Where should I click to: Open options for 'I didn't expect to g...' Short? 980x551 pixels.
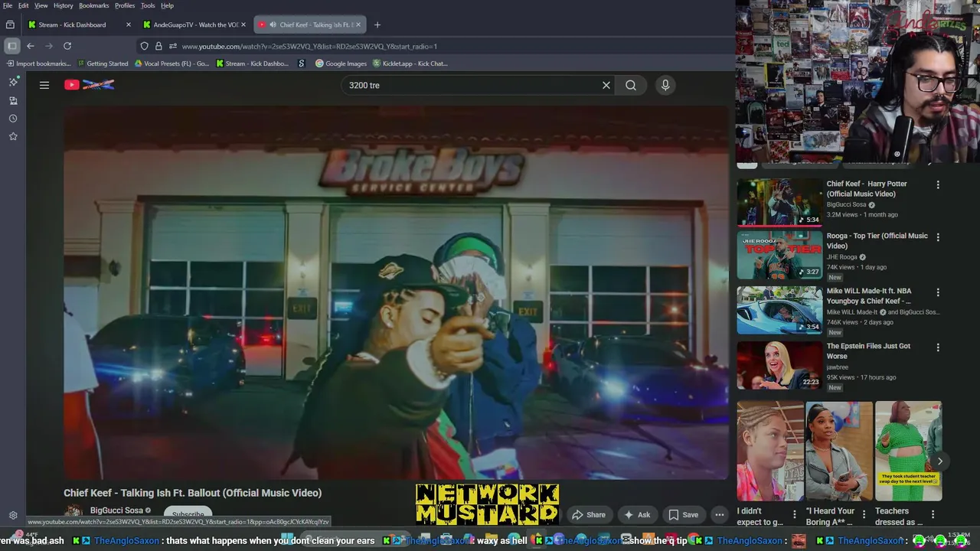(794, 514)
